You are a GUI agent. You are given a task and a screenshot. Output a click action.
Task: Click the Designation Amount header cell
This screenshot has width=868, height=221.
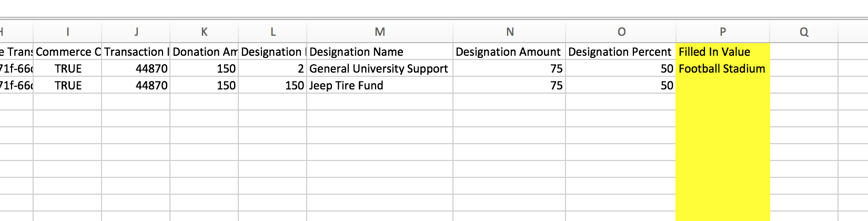pyautogui.click(x=509, y=52)
